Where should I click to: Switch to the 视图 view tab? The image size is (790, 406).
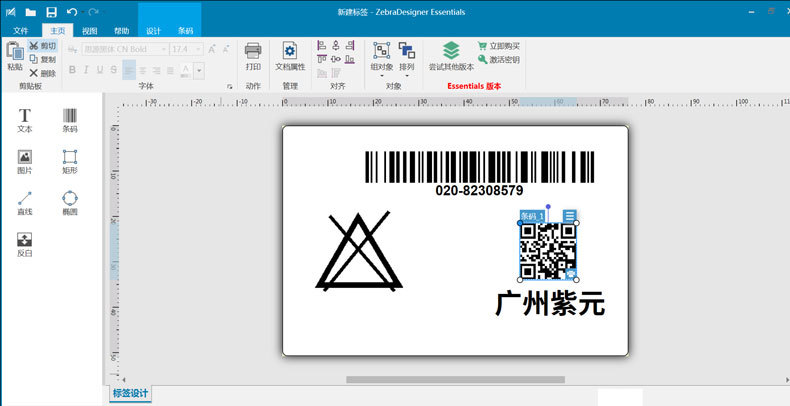(90, 31)
